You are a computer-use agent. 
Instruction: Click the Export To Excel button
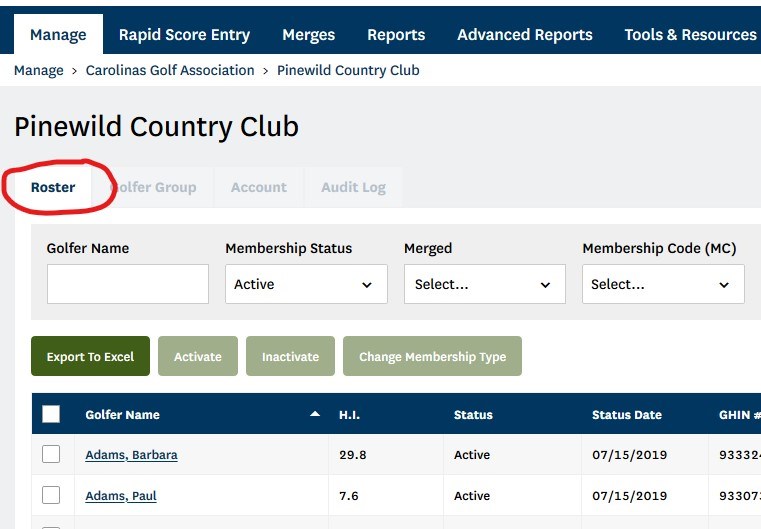tap(90, 356)
